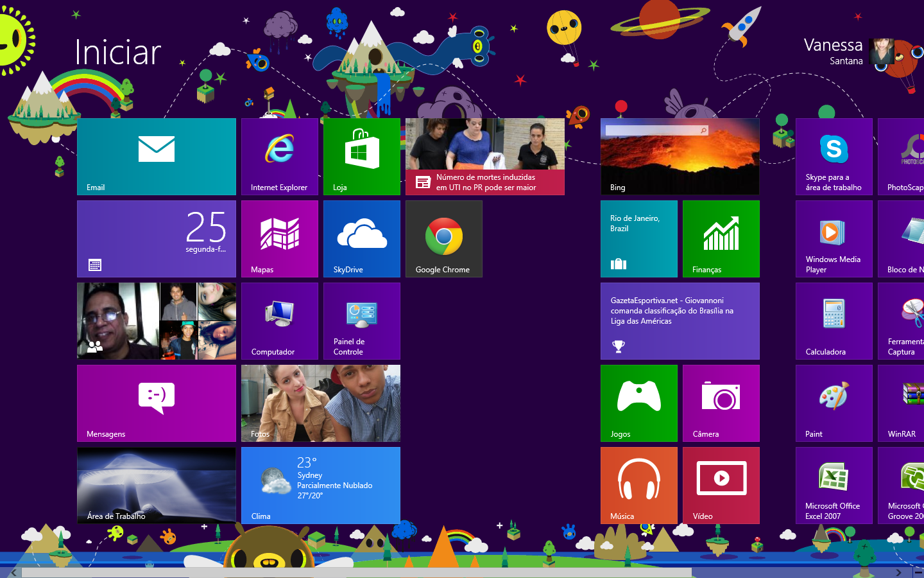The width and height of the screenshot is (924, 578).
Task: Open the Fotos tile
Action: pos(321,403)
